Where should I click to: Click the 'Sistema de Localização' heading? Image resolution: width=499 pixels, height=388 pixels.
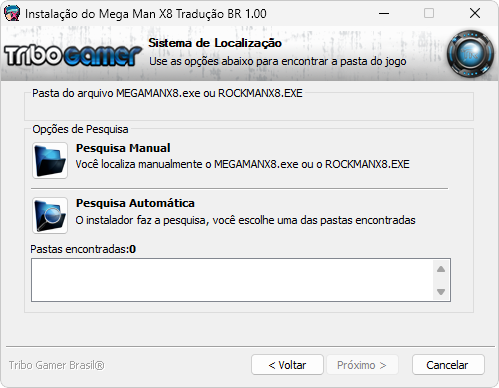(215, 43)
